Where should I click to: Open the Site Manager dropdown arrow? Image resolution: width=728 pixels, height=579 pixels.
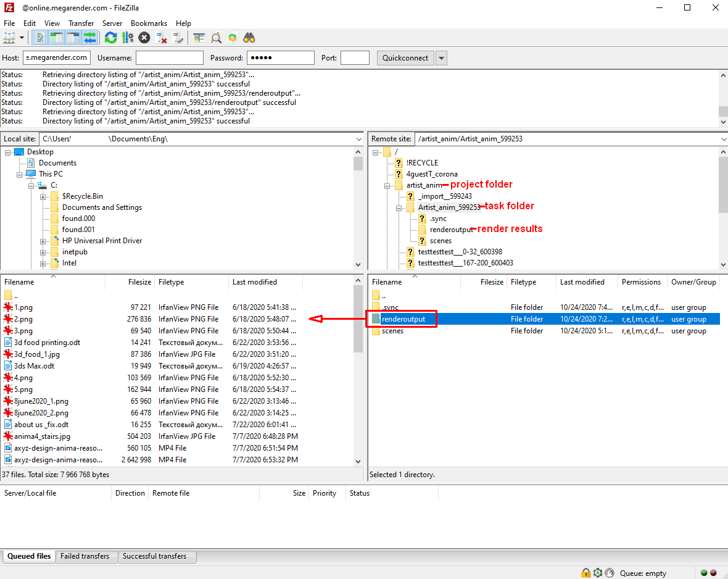[x=22, y=38]
